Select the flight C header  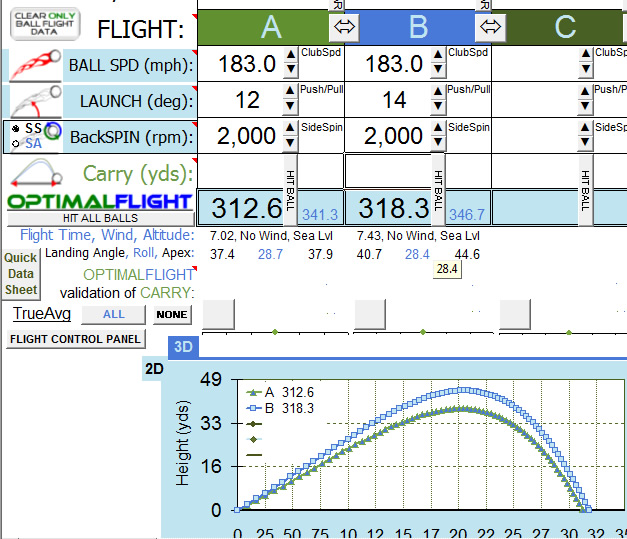tap(565, 27)
